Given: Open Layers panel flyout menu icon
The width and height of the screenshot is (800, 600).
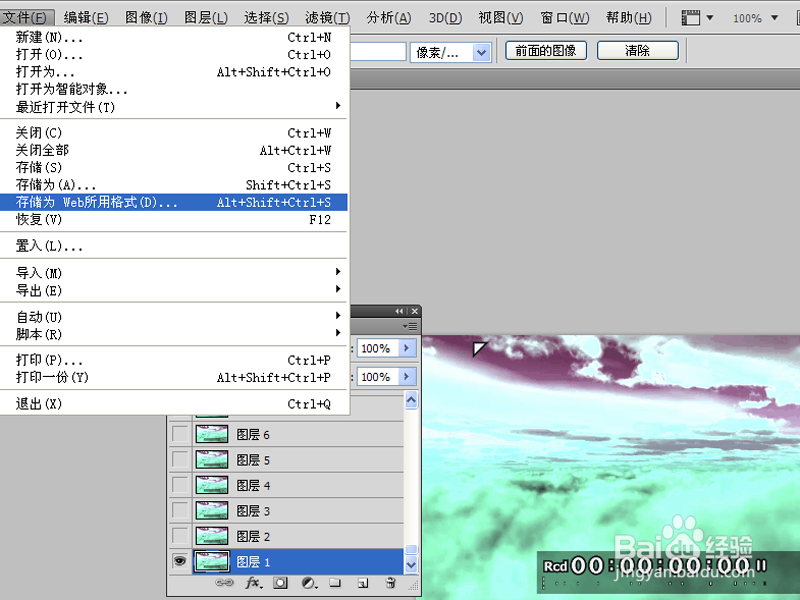Looking at the screenshot, I should [410, 326].
